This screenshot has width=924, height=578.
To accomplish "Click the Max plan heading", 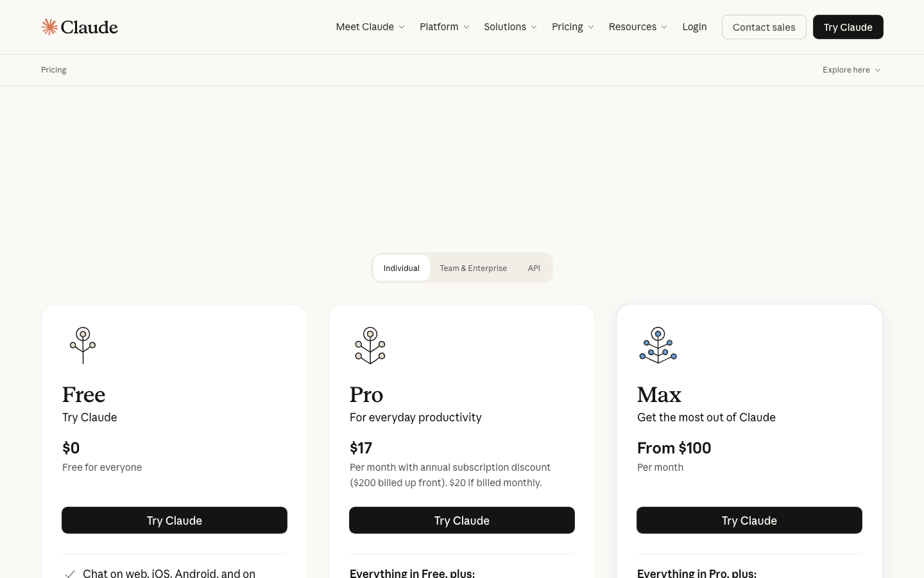I will click(659, 394).
